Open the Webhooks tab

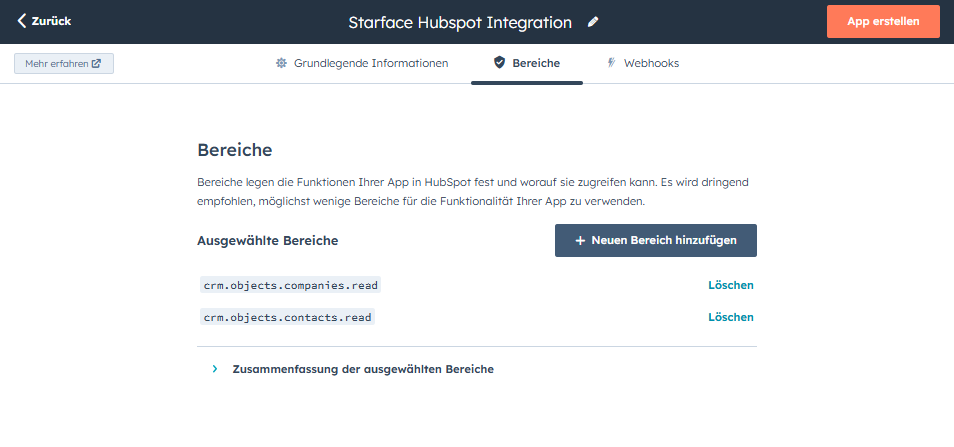[x=651, y=63]
